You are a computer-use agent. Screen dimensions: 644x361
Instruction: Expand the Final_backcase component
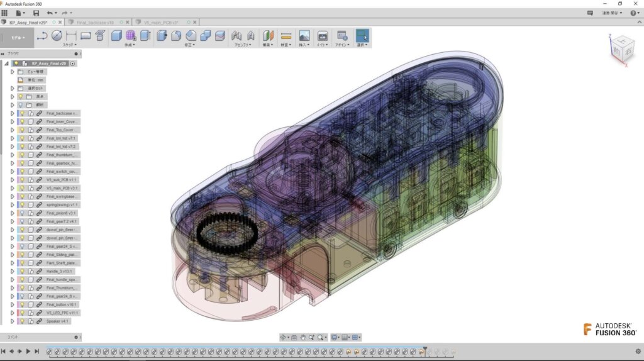tap(13, 113)
